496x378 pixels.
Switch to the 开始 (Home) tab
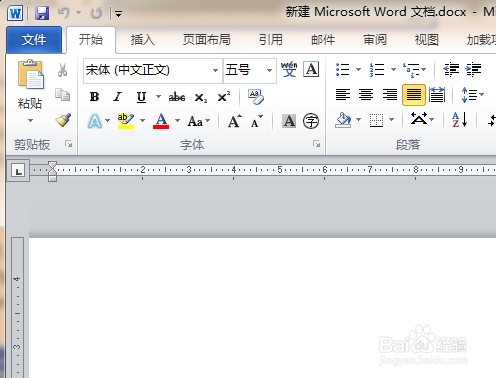click(91, 40)
